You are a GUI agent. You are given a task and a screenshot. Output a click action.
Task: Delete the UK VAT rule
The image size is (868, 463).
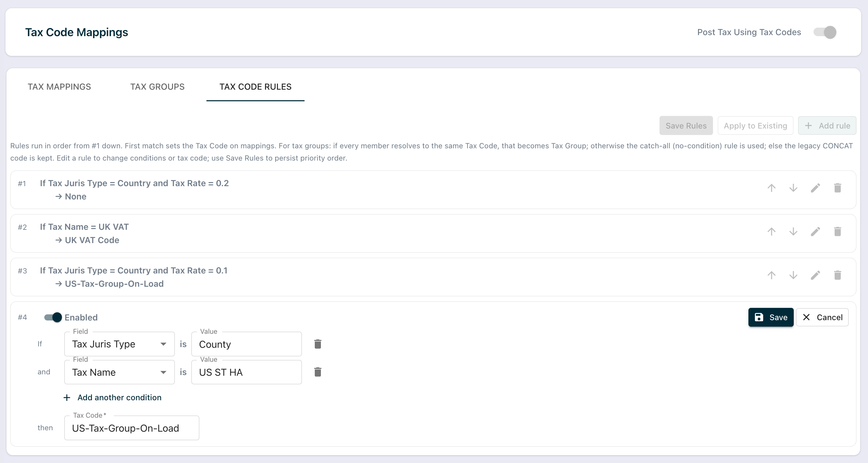click(838, 231)
